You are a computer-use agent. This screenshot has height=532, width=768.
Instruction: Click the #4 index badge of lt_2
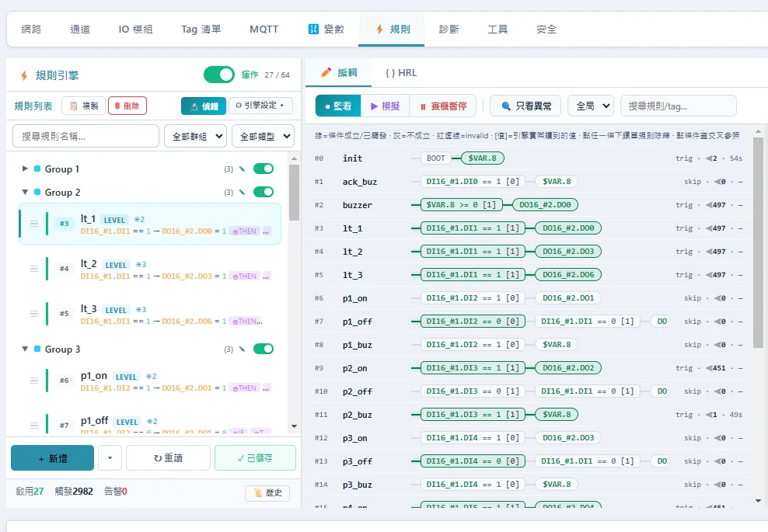(x=65, y=269)
